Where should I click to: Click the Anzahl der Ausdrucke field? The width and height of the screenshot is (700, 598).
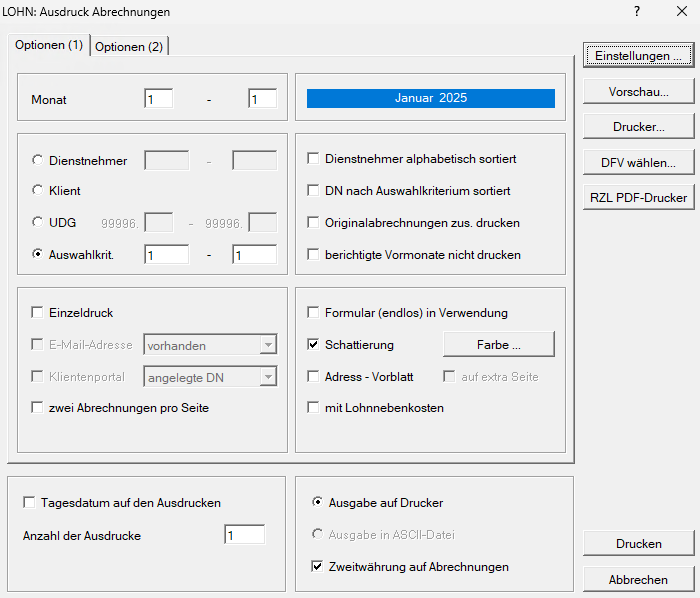click(x=244, y=535)
